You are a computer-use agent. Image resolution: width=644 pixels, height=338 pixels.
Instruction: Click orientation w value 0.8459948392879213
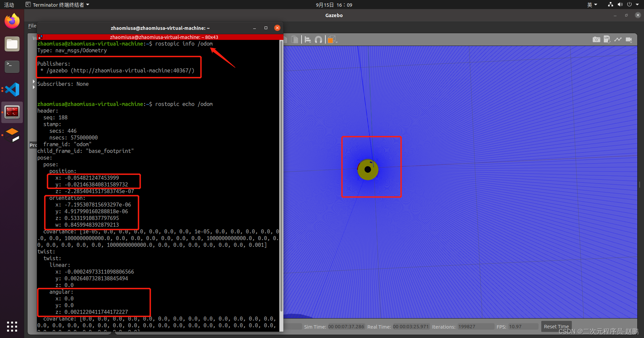pos(92,225)
